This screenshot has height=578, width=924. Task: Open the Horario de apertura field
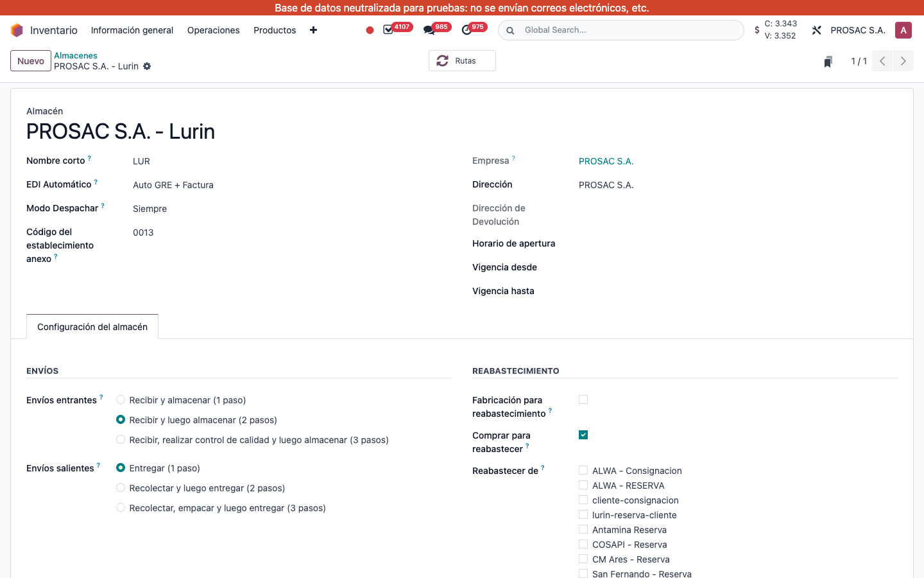738,244
